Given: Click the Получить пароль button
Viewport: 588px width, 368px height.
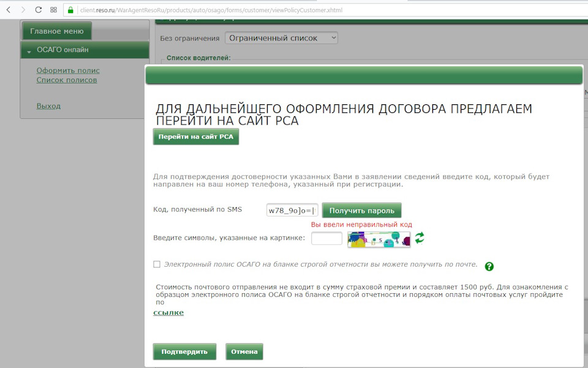Looking at the screenshot, I should click(x=361, y=210).
